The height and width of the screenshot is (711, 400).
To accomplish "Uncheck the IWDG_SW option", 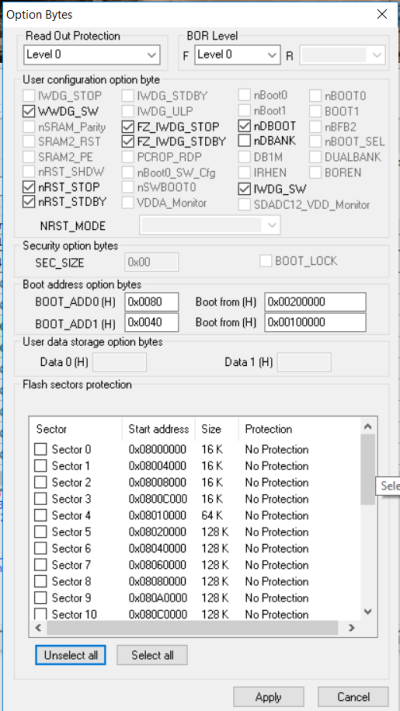I will coord(244,189).
